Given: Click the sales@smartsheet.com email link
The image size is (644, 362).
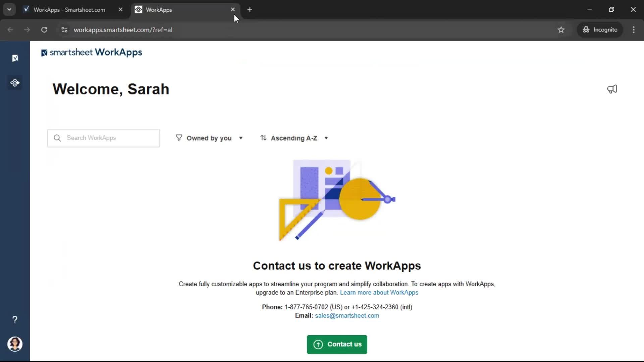Looking at the screenshot, I should 347,316.
